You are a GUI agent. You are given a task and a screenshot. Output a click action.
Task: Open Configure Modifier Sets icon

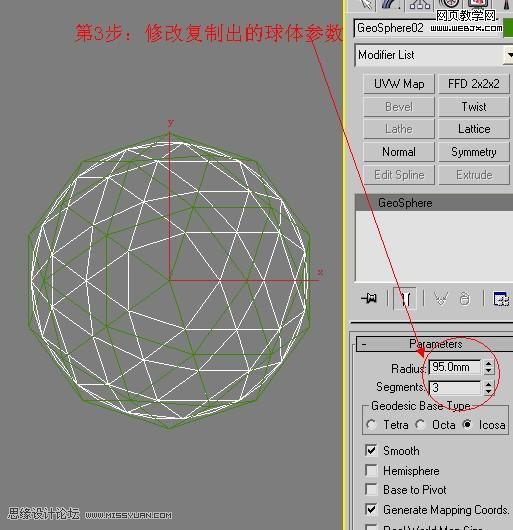[x=501, y=298]
